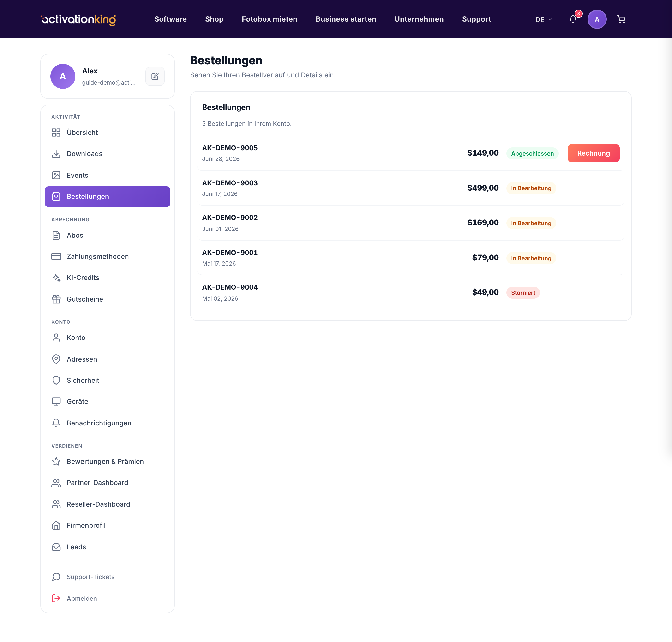This screenshot has height=642, width=672.
Task: Open Support-Tickets in the sidebar
Action: point(108,577)
